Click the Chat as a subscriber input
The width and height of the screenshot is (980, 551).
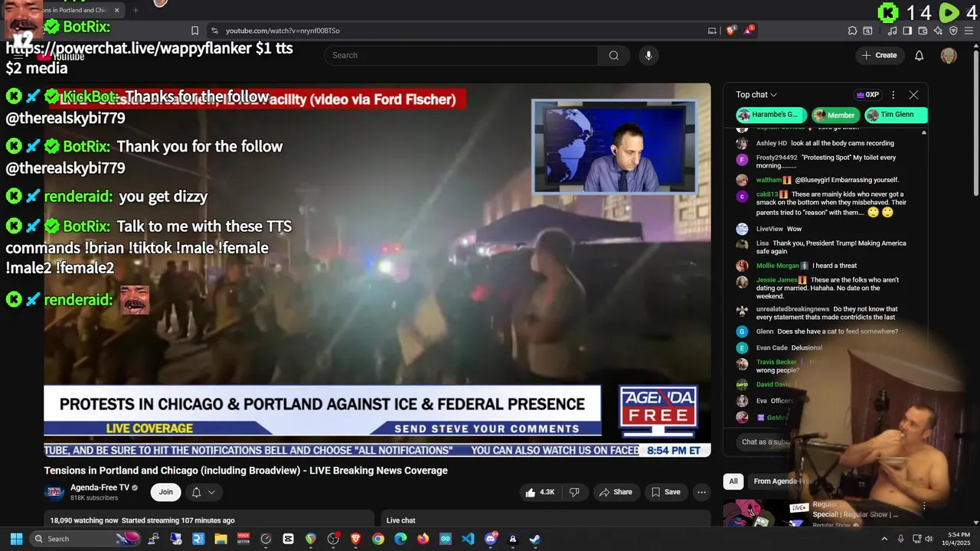[766, 442]
